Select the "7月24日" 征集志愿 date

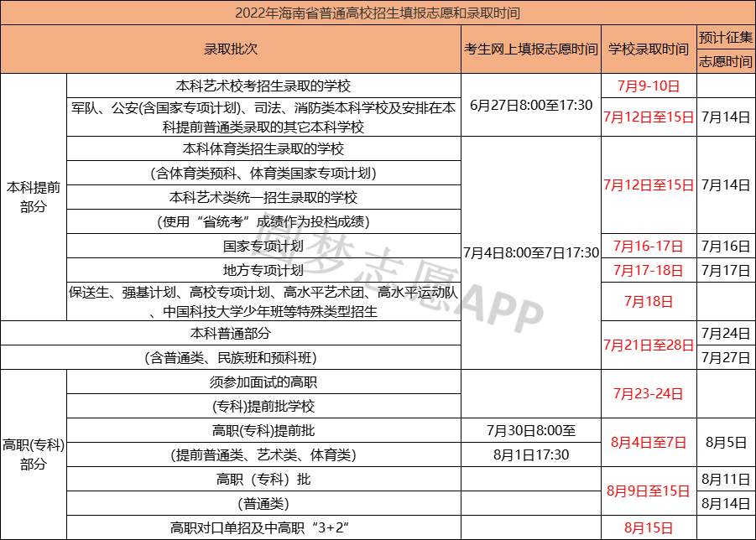pyautogui.click(x=726, y=334)
